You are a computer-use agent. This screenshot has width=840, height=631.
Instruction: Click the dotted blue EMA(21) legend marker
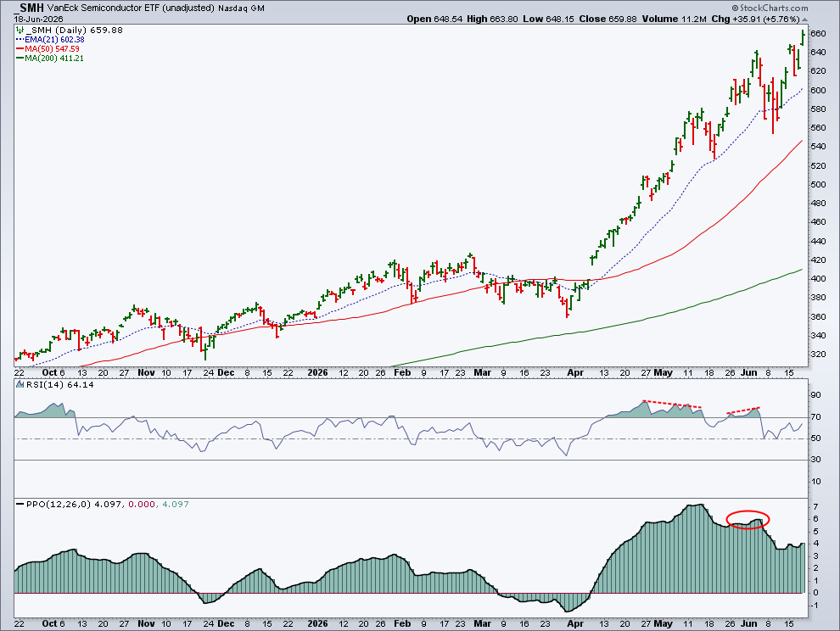click(x=20, y=40)
